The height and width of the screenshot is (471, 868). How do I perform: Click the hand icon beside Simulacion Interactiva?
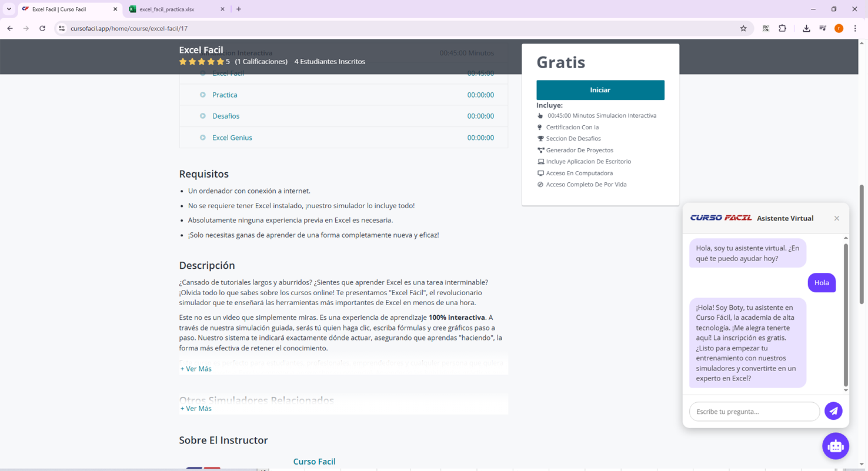pyautogui.click(x=540, y=116)
